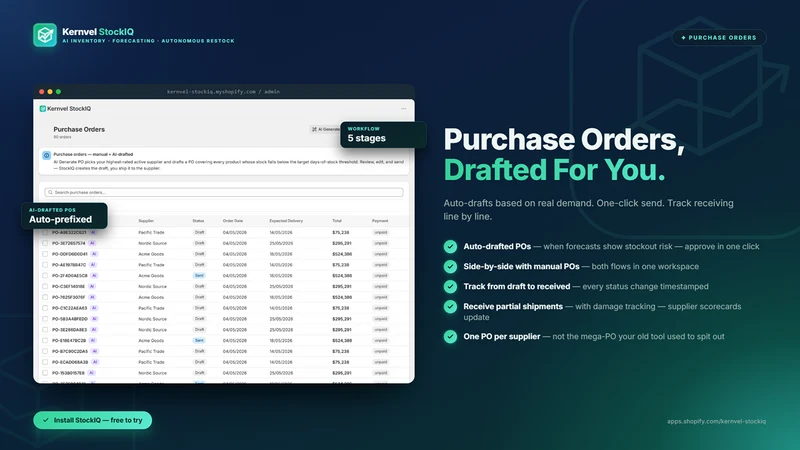
Task: Click Nordic Source supplier on PO-C3EF14018E row
Action: (x=153, y=286)
